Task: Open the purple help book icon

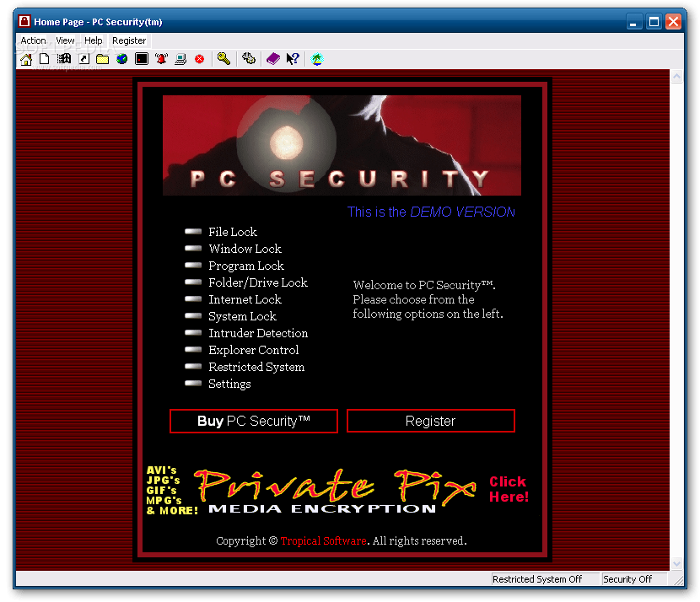Action: pos(272,58)
